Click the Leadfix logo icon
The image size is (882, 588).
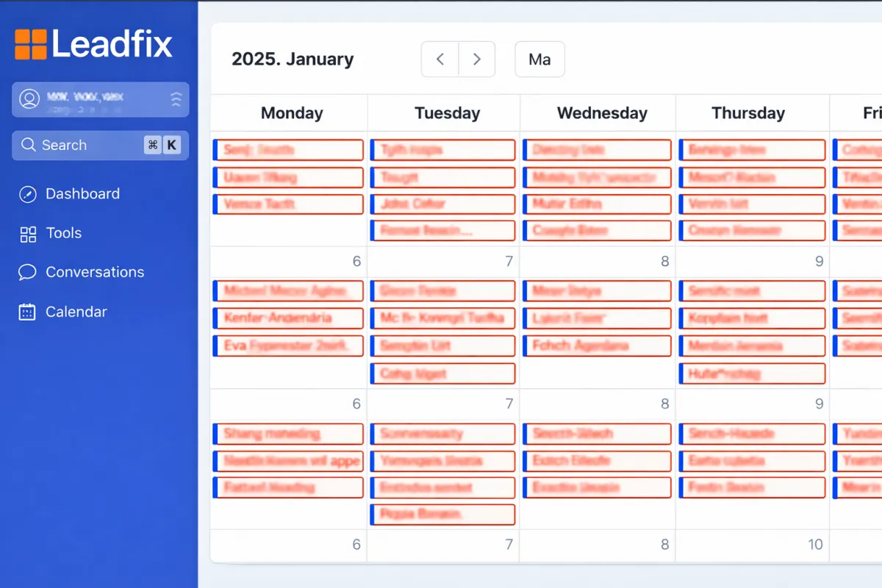[x=31, y=44]
